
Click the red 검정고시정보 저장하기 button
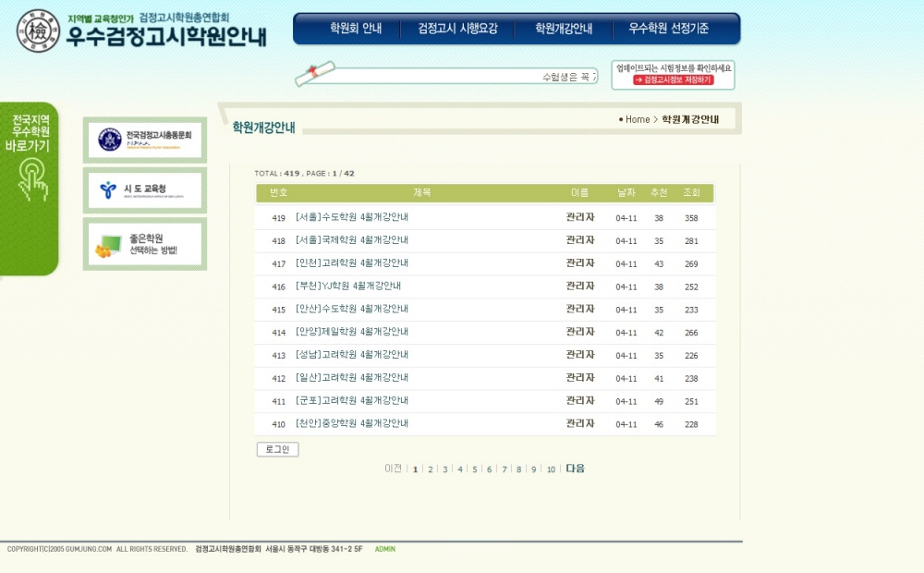coord(673,80)
